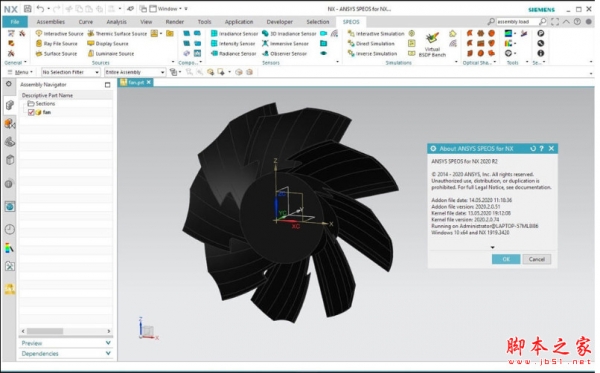This screenshot has height=373, width=600.
Task: Close the fan.prt document tab
Action: (149, 82)
